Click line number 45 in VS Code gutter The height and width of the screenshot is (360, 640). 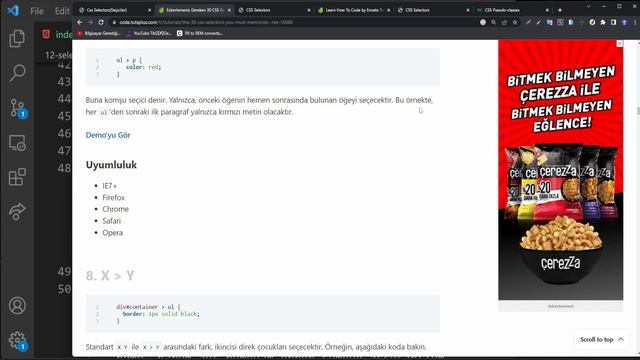[64, 116]
